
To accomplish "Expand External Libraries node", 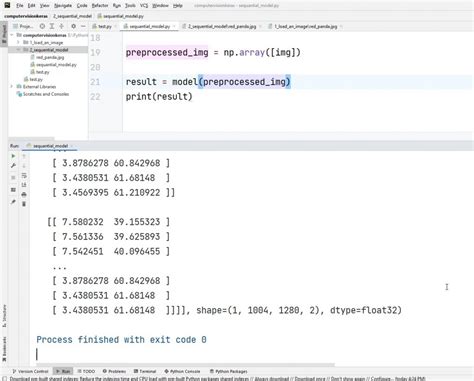I will (x=12, y=87).
